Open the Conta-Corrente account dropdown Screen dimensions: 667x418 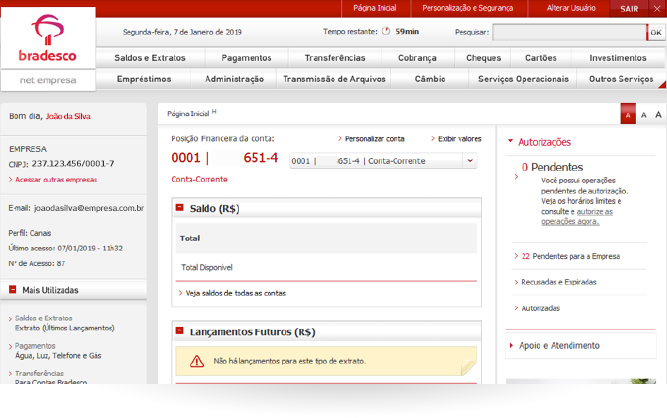coord(470,161)
